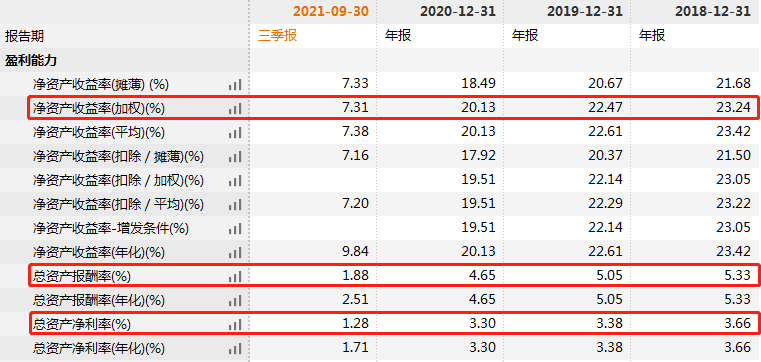The width and height of the screenshot is (761, 362).
Task: Select the 净资产收益率(扣除 / 平均)(%) row label
Action: click(118, 205)
